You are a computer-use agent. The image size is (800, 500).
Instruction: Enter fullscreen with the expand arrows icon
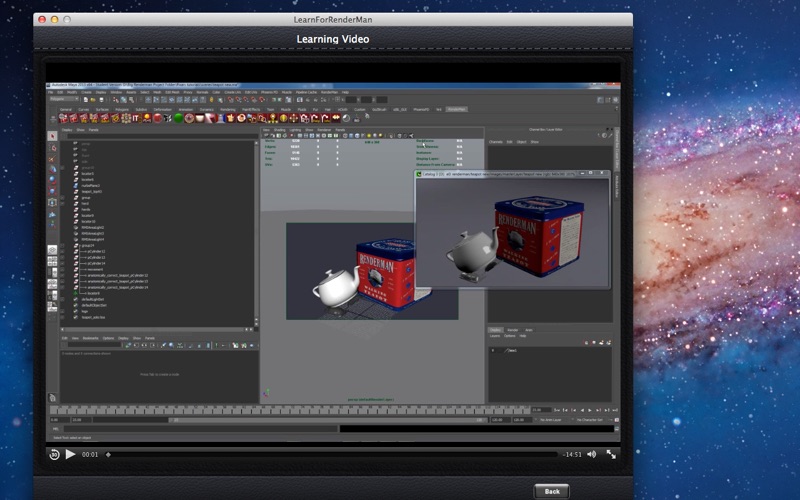[x=611, y=454]
